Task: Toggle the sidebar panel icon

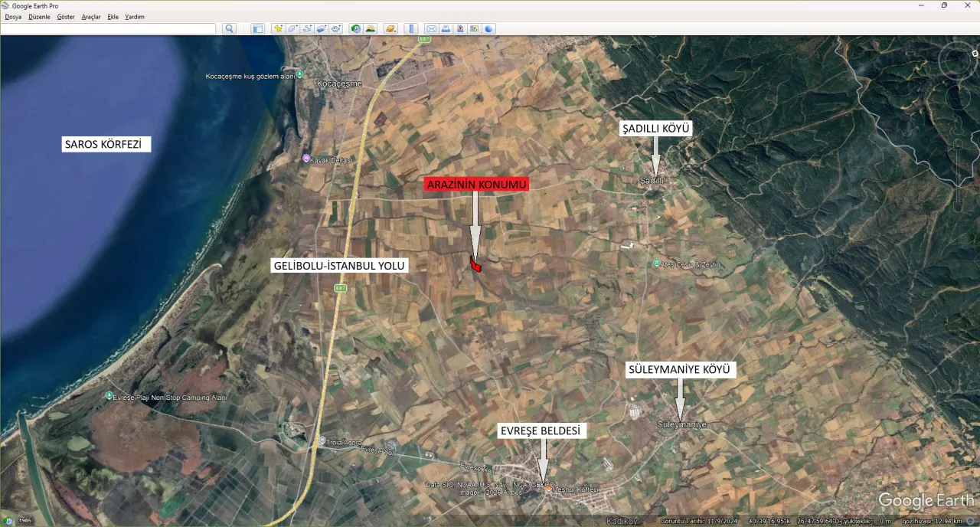Action: click(x=257, y=28)
